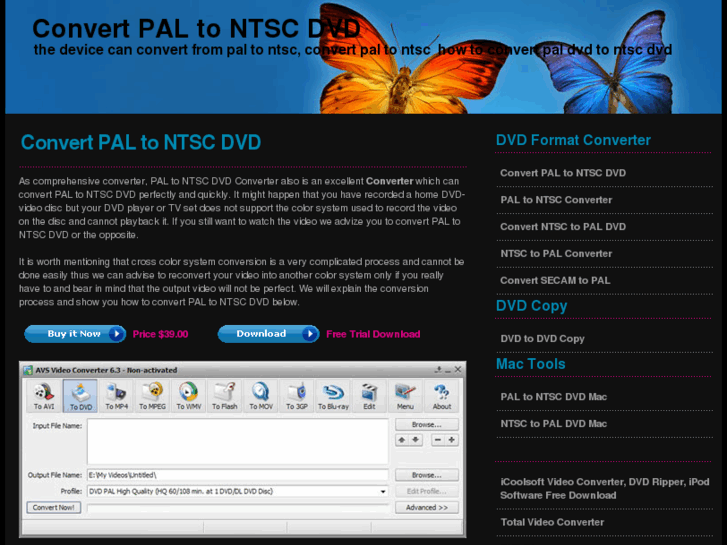
Task: Click the conversion progress bar
Action: point(238,508)
